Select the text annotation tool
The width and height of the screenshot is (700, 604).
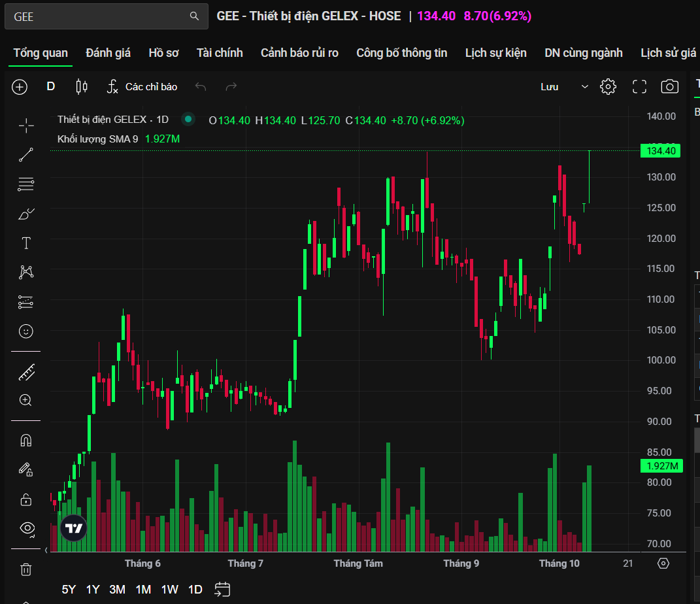pos(26,243)
